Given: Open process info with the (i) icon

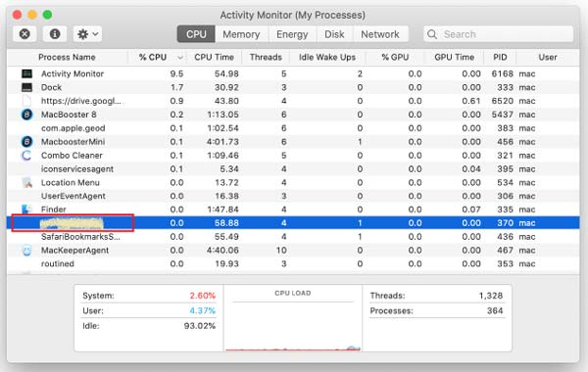Looking at the screenshot, I should click(55, 34).
